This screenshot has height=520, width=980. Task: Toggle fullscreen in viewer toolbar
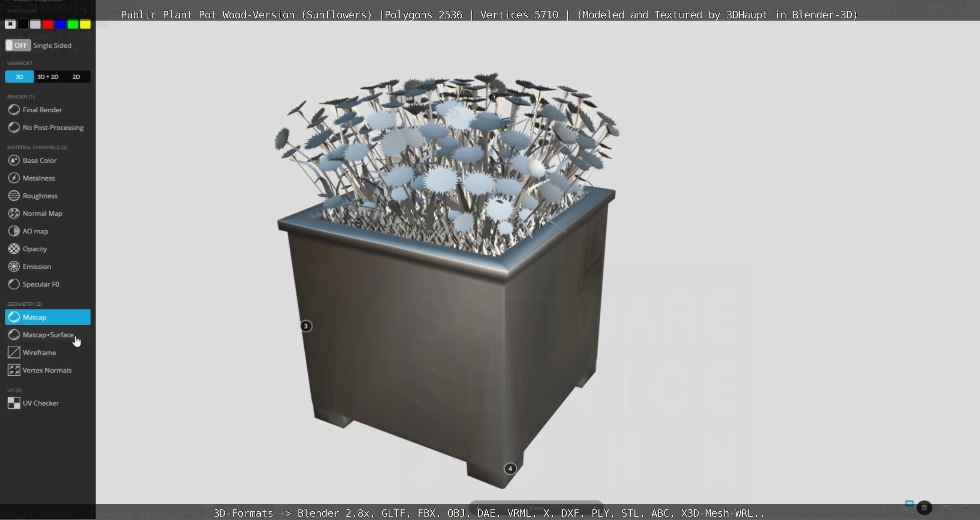point(965,508)
